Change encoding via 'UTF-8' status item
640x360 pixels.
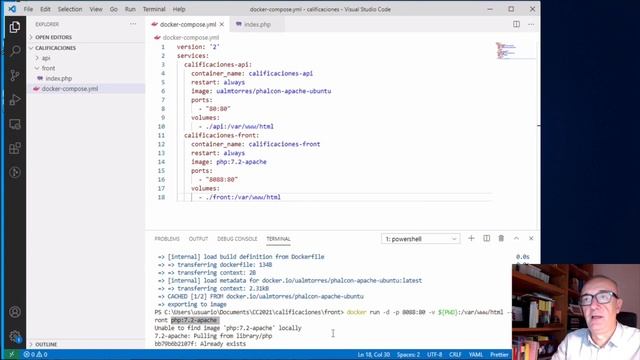(x=435, y=355)
